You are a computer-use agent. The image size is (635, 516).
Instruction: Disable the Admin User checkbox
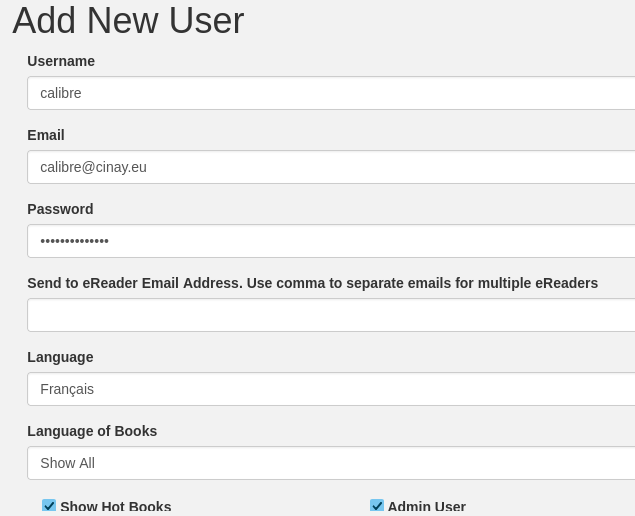(x=377, y=506)
